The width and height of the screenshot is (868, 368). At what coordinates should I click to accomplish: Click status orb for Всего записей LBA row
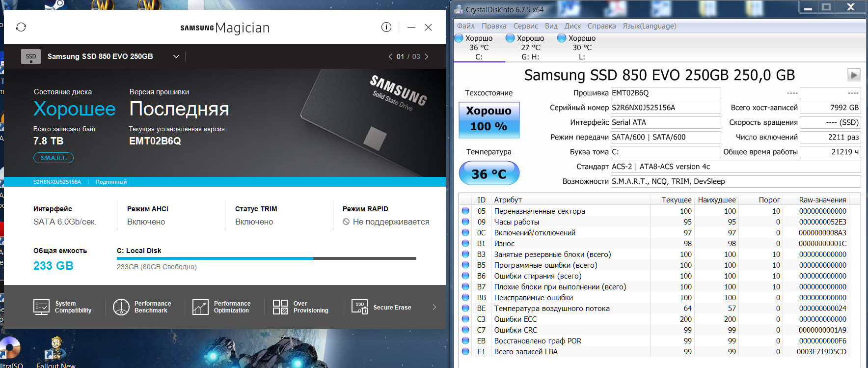click(465, 351)
